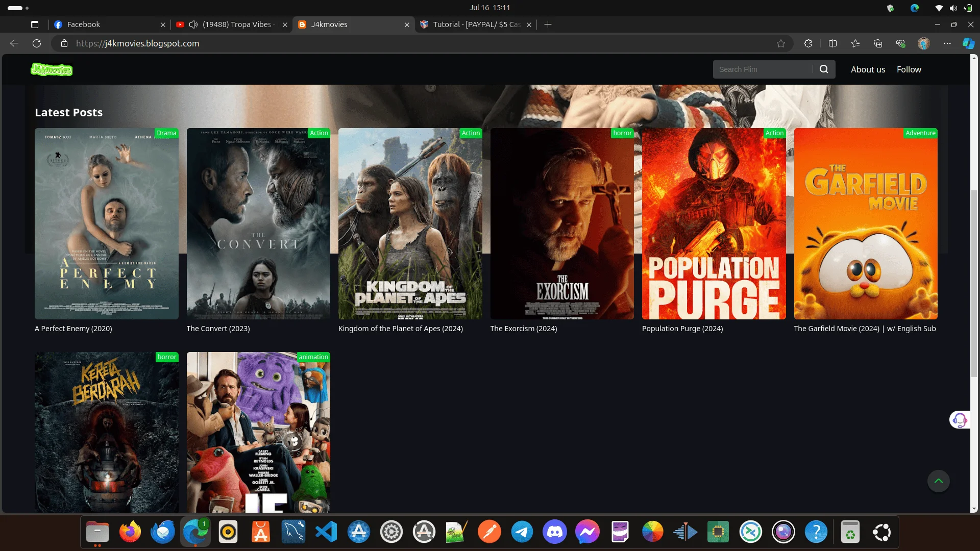Image resolution: width=980 pixels, height=551 pixels.
Task: Open the Copilot sidebar
Action: point(968,43)
